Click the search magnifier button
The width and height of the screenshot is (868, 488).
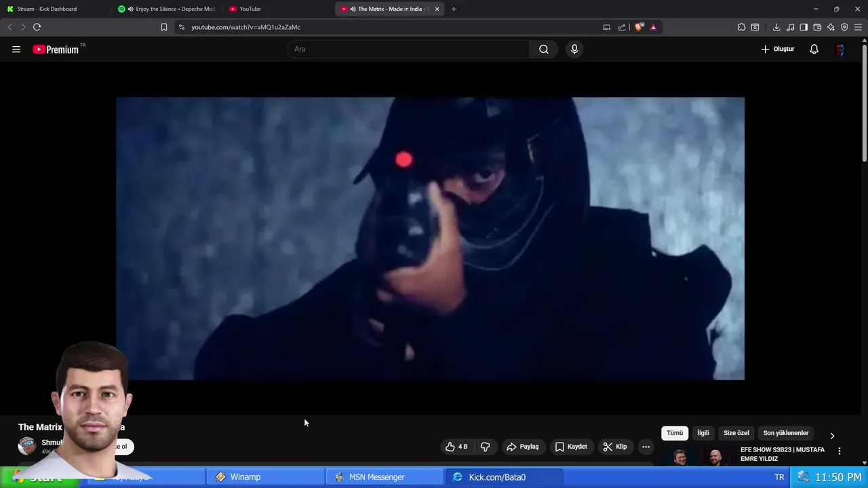[x=544, y=49]
